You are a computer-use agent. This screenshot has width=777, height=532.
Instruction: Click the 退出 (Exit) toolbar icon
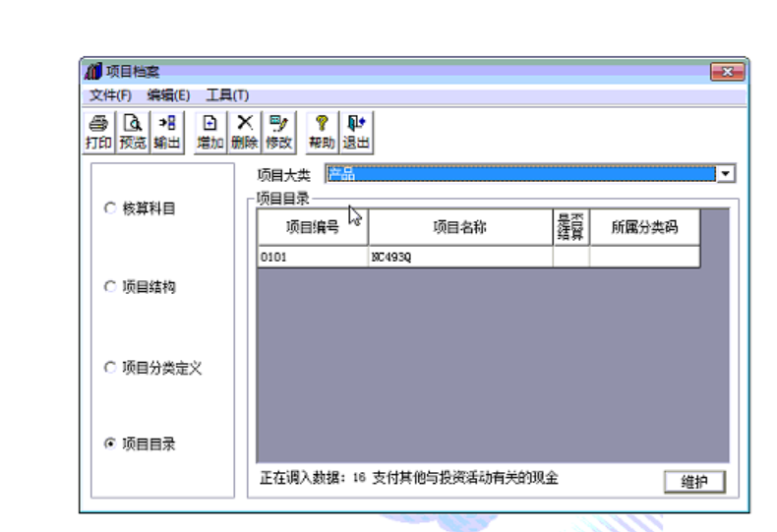coord(356,132)
